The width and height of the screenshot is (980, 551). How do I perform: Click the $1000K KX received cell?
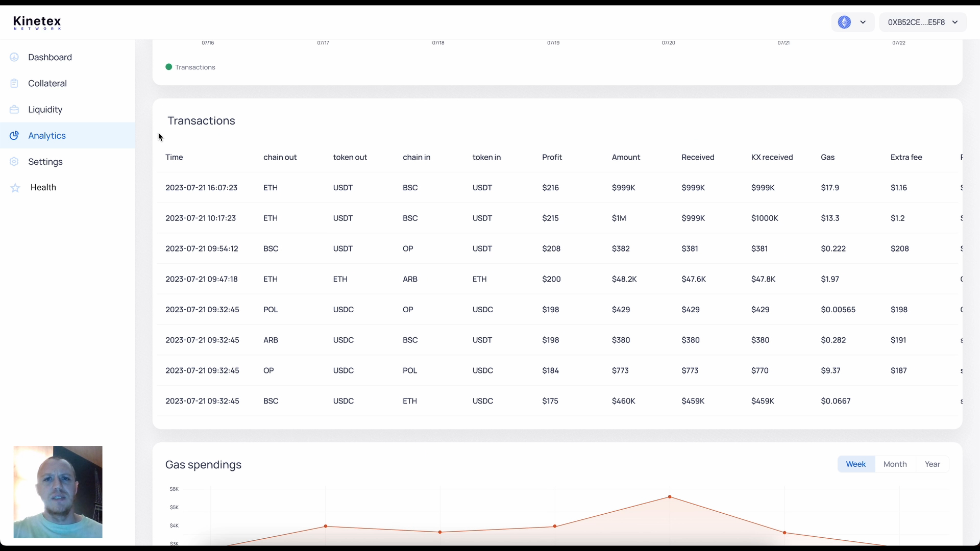765,218
